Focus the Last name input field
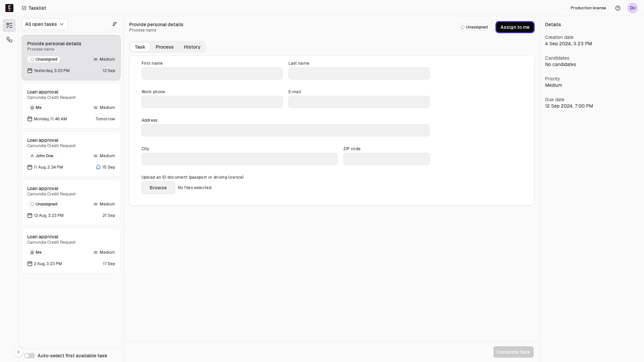Screen dimensions: 644x362 click(x=359, y=73)
